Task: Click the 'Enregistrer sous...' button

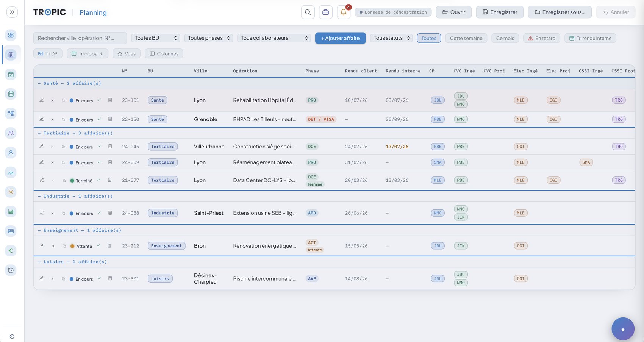Action: [560, 12]
